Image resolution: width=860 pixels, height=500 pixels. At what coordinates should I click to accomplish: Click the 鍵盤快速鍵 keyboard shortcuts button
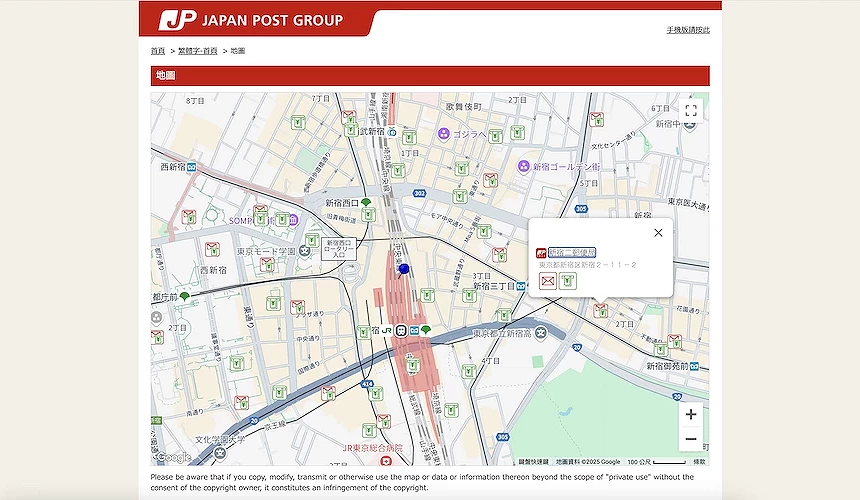pos(534,462)
